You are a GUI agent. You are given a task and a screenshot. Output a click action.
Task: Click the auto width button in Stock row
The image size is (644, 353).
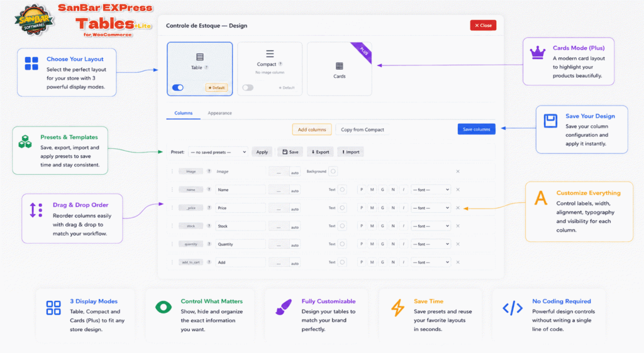pyautogui.click(x=295, y=227)
